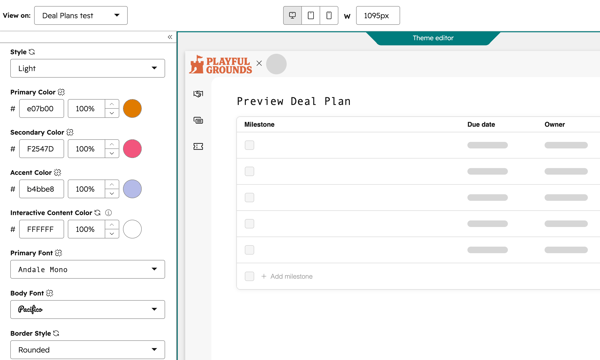The height and width of the screenshot is (360, 600).
Task: Click the X between the logos
Action: (x=259, y=63)
